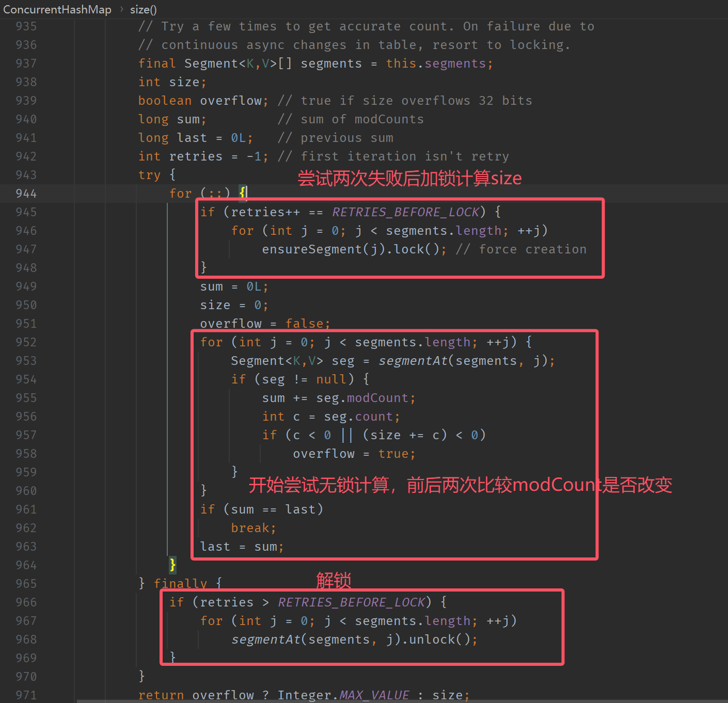Click 'break;' on line 962
The width and height of the screenshot is (728, 703).
254,528
